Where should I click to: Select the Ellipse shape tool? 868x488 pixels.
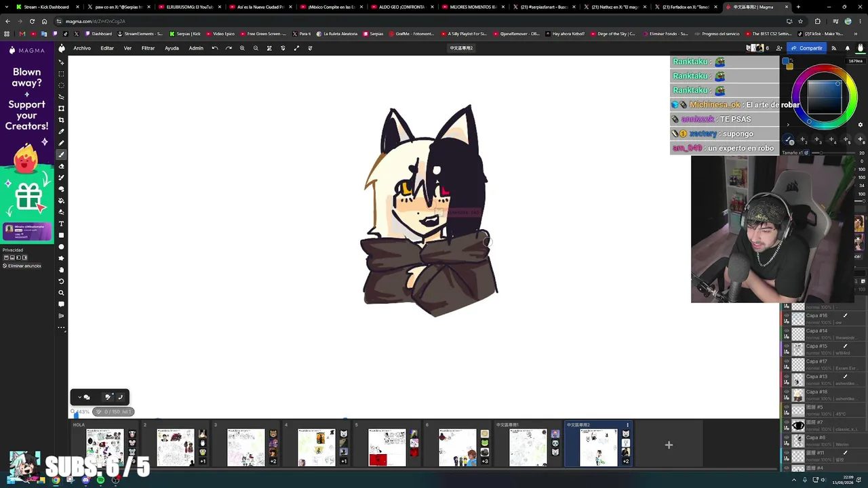[61, 247]
